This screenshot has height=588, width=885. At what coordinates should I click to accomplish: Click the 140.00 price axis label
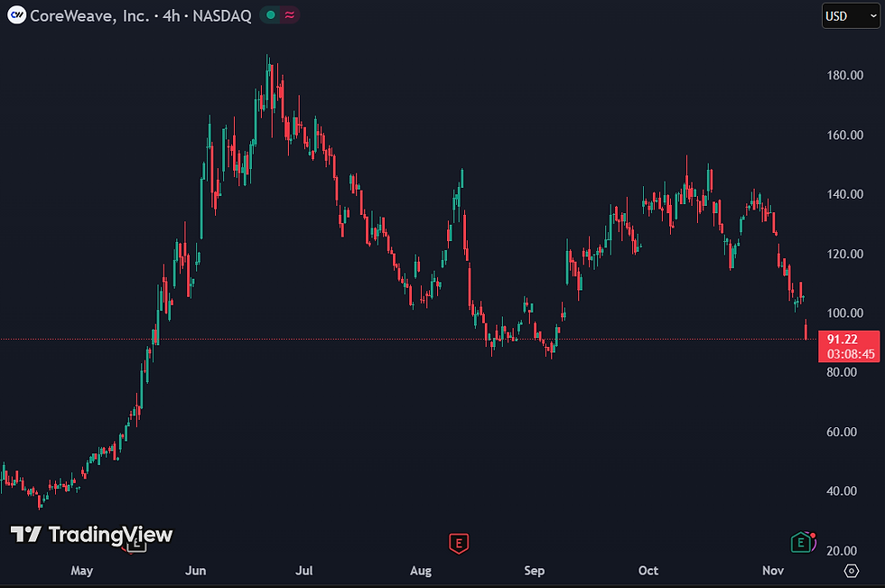pyautogui.click(x=845, y=194)
